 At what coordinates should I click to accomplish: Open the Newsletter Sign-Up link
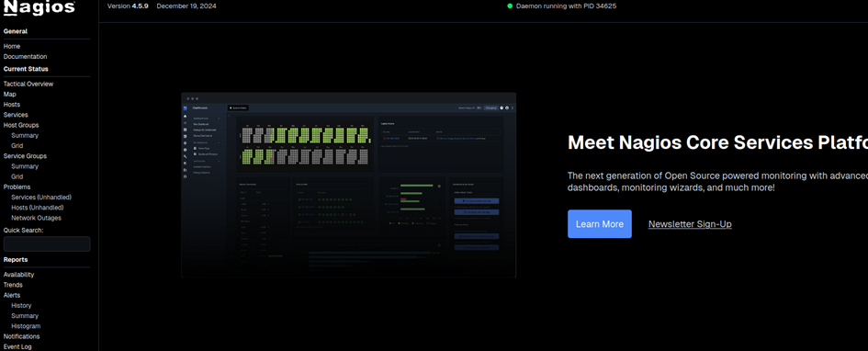click(690, 224)
